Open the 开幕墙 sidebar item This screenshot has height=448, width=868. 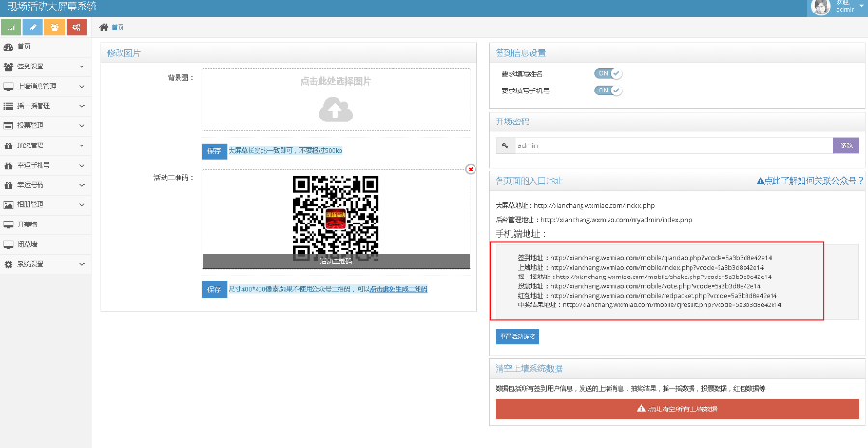click(45, 224)
